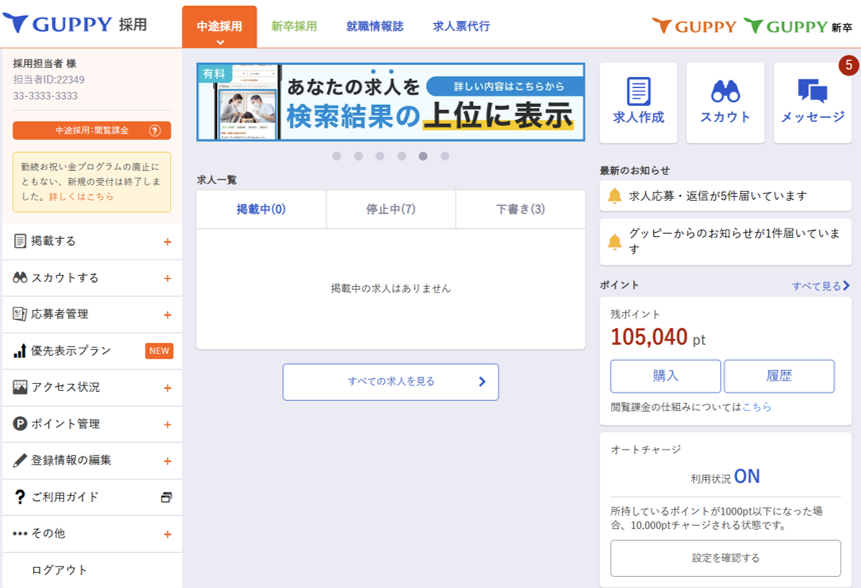Click the GUPPY 採用 logo

pyautogui.click(x=75, y=24)
